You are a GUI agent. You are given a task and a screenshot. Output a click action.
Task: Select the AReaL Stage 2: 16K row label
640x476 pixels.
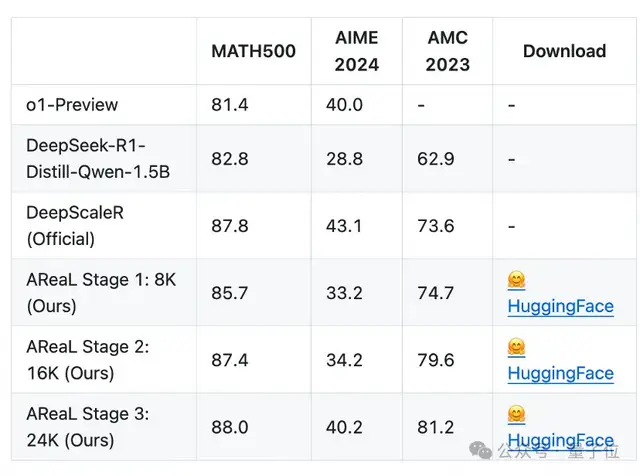88,360
